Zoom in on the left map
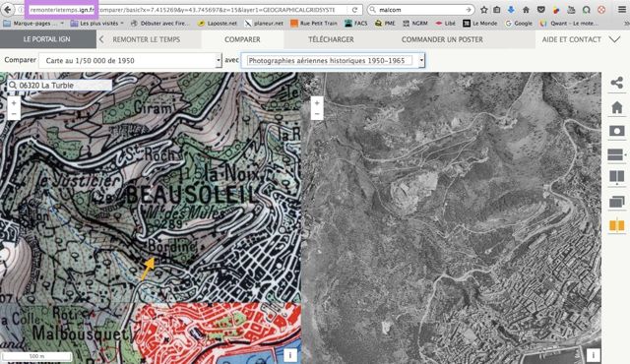The width and height of the screenshot is (630, 364). (14, 103)
